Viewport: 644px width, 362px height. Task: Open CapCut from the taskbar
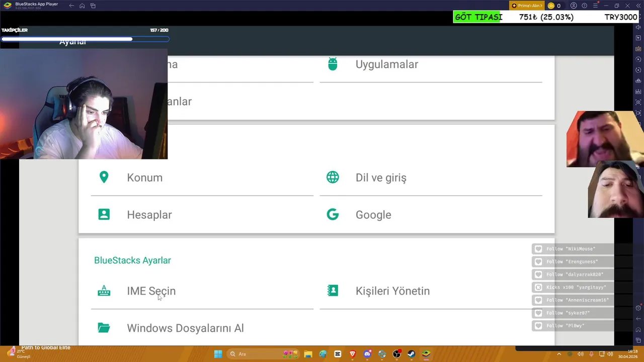click(338, 354)
